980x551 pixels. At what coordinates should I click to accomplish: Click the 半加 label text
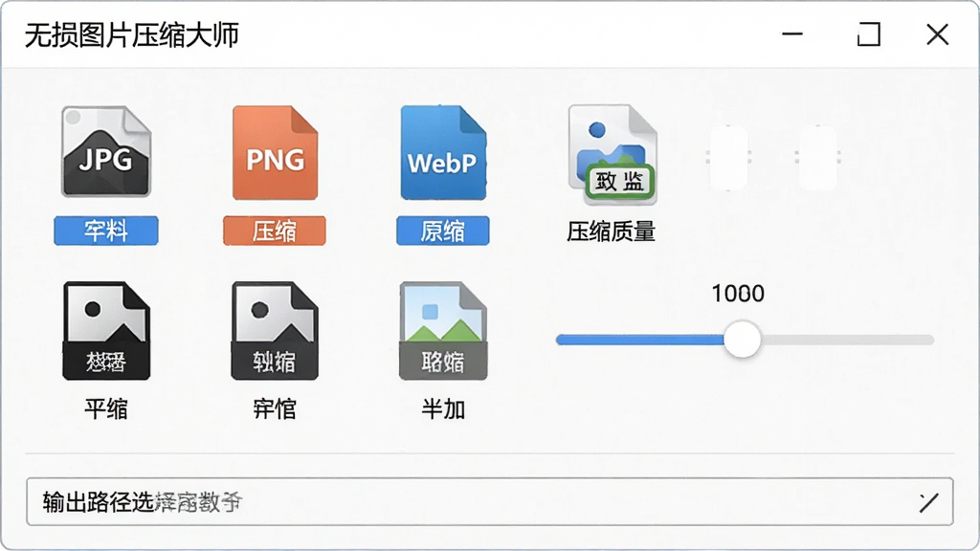(443, 409)
